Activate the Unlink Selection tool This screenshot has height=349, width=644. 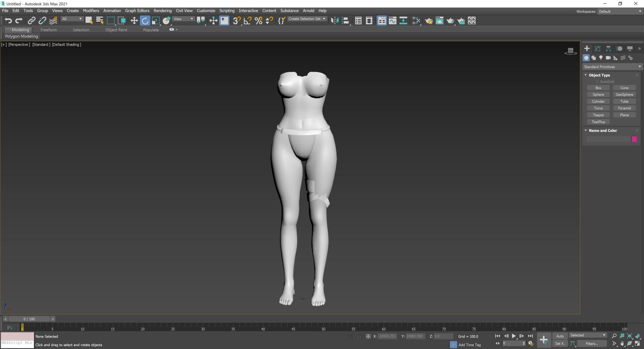pyautogui.click(x=42, y=21)
